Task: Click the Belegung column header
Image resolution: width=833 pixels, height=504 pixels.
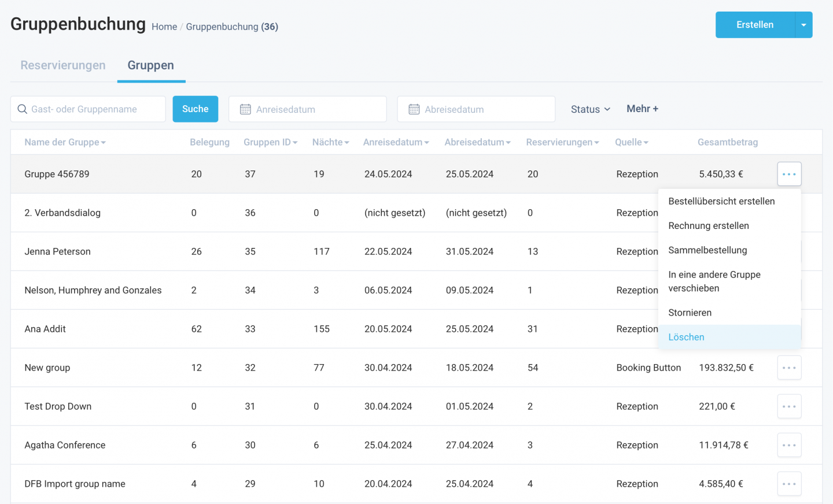Action: tap(209, 142)
